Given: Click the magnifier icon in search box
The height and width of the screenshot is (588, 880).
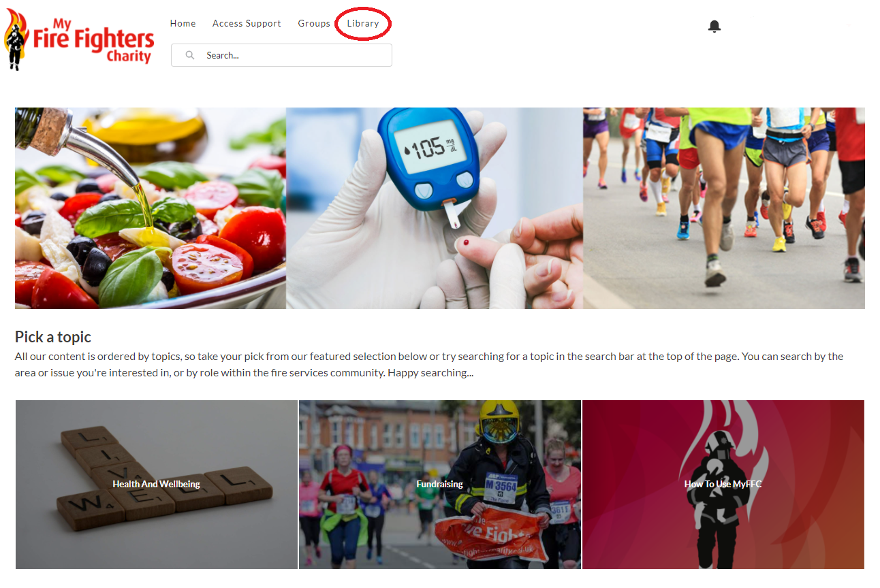Looking at the screenshot, I should tap(190, 55).
